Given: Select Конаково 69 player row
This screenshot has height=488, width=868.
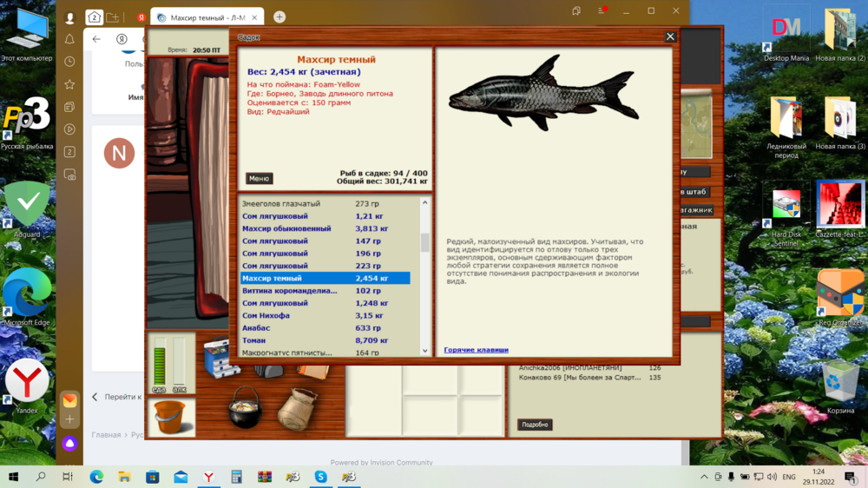Looking at the screenshot, I should pyautogui.click(x=589, y=377).
